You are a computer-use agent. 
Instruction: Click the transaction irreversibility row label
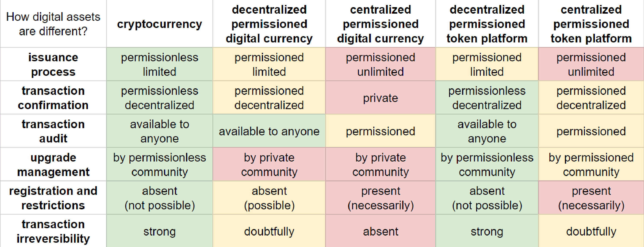click(53, 231)
